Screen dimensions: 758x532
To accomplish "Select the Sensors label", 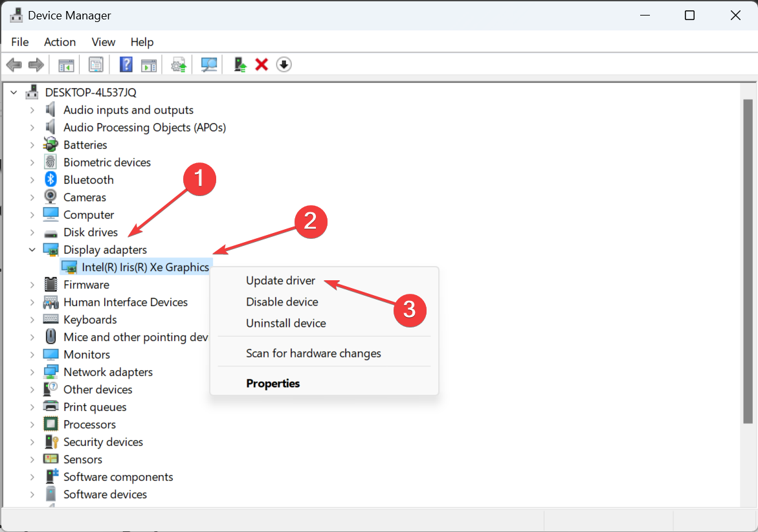I will tap(83, 459).
